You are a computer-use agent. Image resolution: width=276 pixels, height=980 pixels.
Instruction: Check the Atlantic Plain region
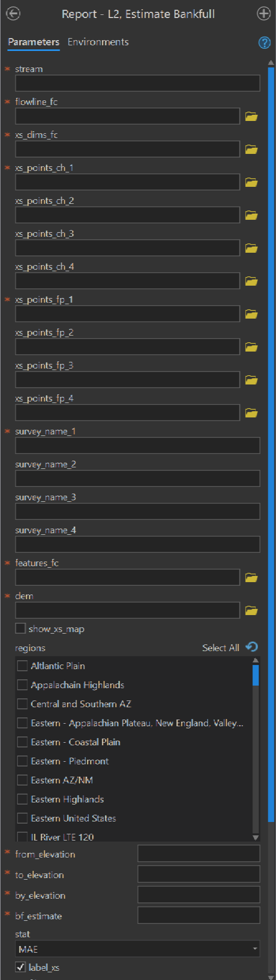[23, 666]
